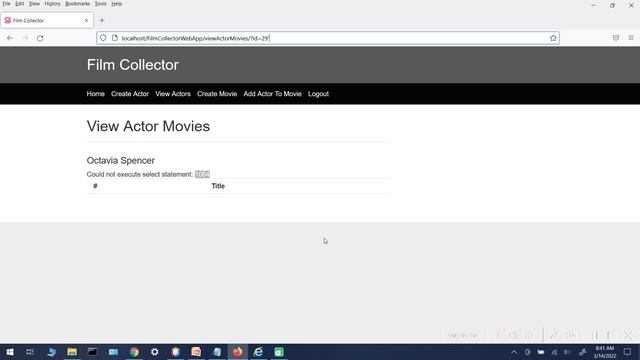
Task: Bookmark this page with the star icon
Action: pyautogui.click(x=553, y=38)
